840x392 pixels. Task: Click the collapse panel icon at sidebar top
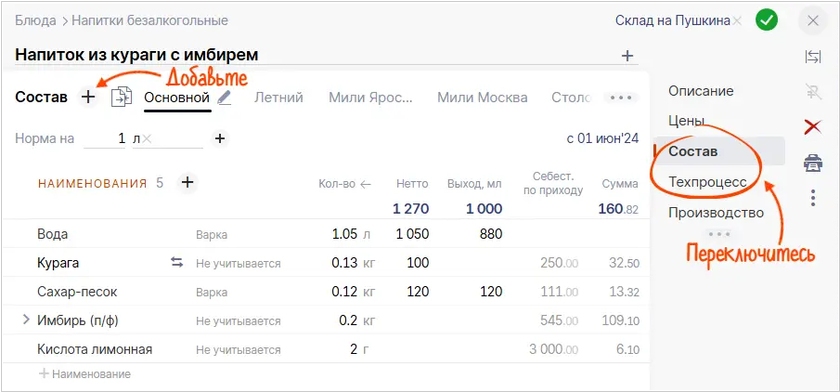pos(813,57)
